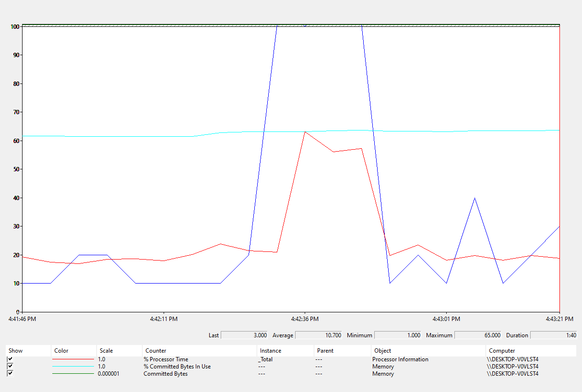Click the Duration field showing 1:40

(554, 335)
